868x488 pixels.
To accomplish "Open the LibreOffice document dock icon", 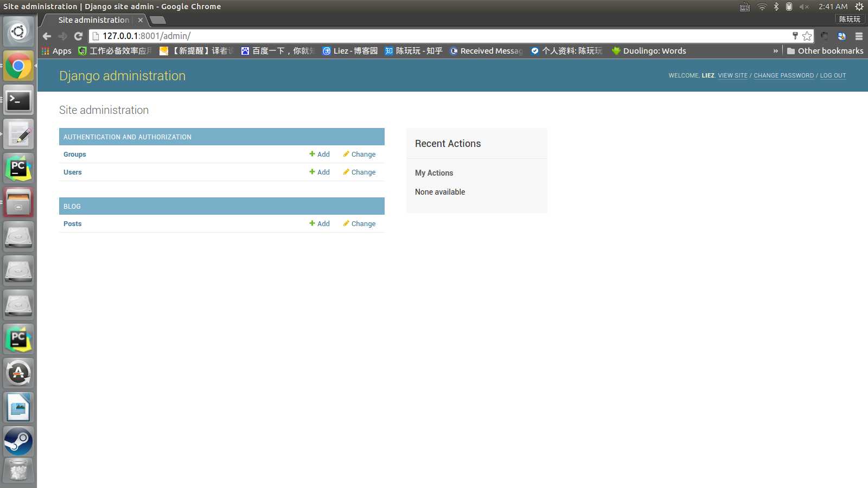I will [18, 407].
